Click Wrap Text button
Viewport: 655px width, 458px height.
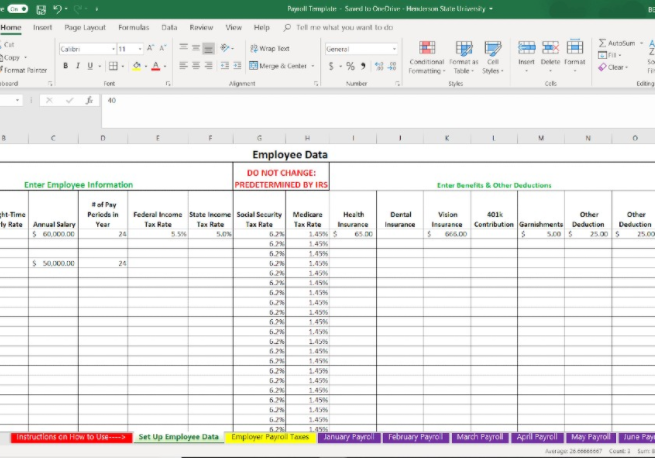[270, 48]
